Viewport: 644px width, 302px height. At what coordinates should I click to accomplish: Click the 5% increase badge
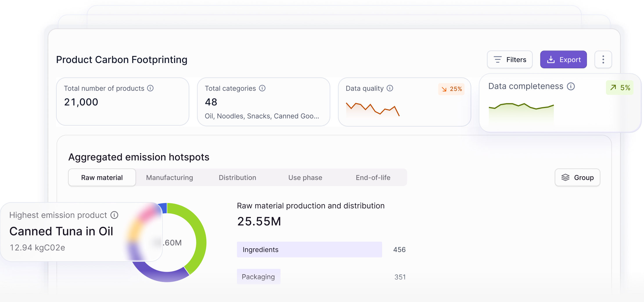pos(620,88)
